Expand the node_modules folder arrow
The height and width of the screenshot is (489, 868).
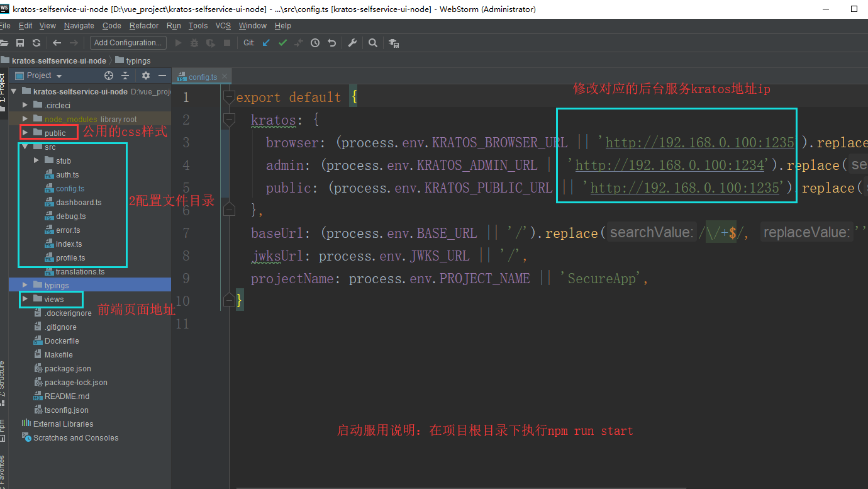25,119
